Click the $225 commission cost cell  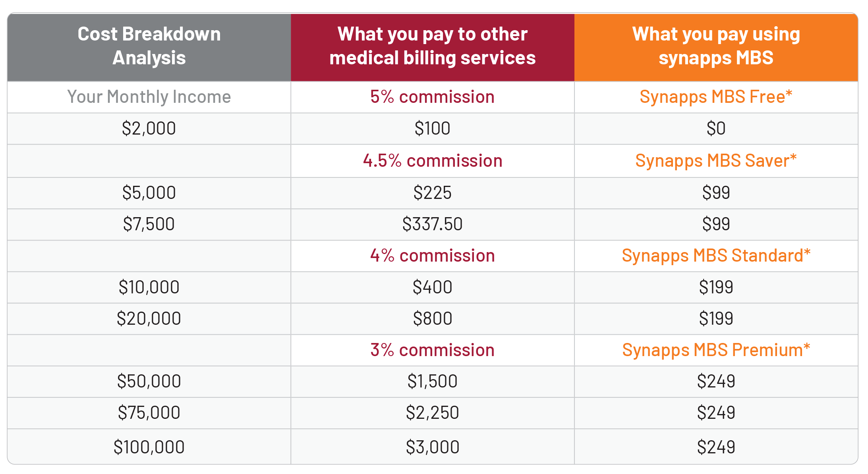click(433, 193)
